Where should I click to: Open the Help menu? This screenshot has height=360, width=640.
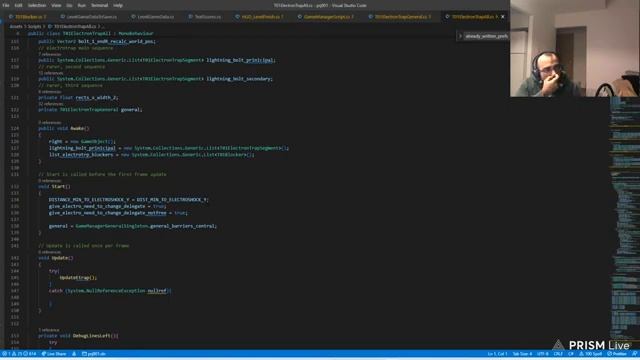(118, 5)
